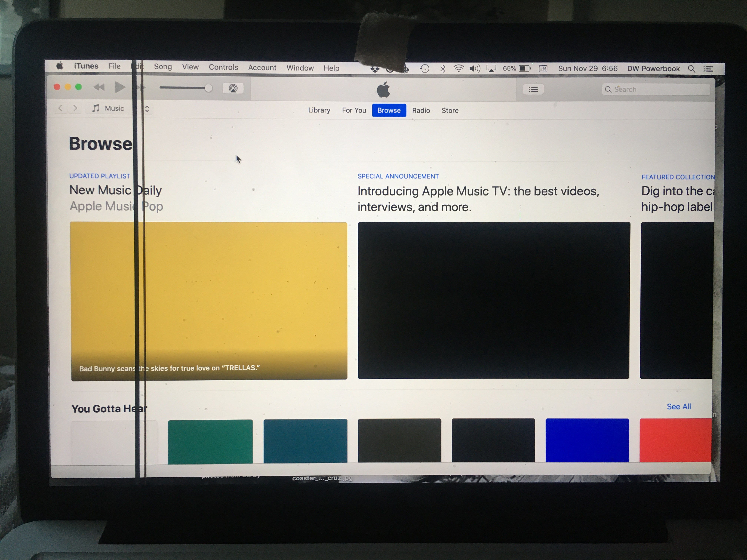Open the bright blue You Gotta Hear tile
The image size is (747, 560).
[x=587, y=440]
